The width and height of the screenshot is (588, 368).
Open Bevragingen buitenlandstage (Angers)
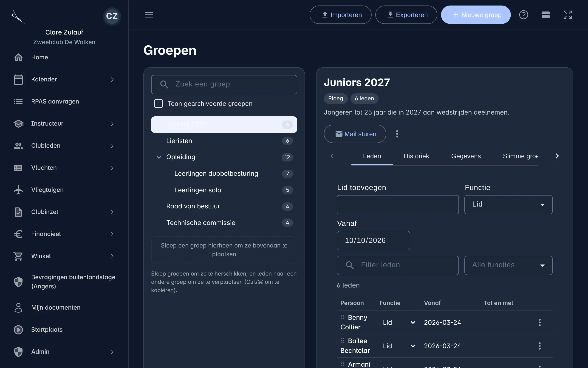pyautogui.click(x=64, y=282)
